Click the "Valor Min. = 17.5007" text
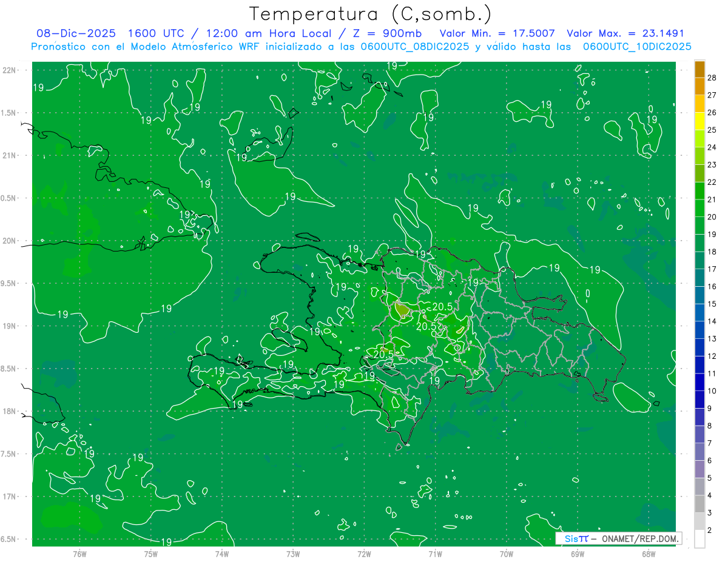This screenshot has width=728, height=562. tap(497, 33)
